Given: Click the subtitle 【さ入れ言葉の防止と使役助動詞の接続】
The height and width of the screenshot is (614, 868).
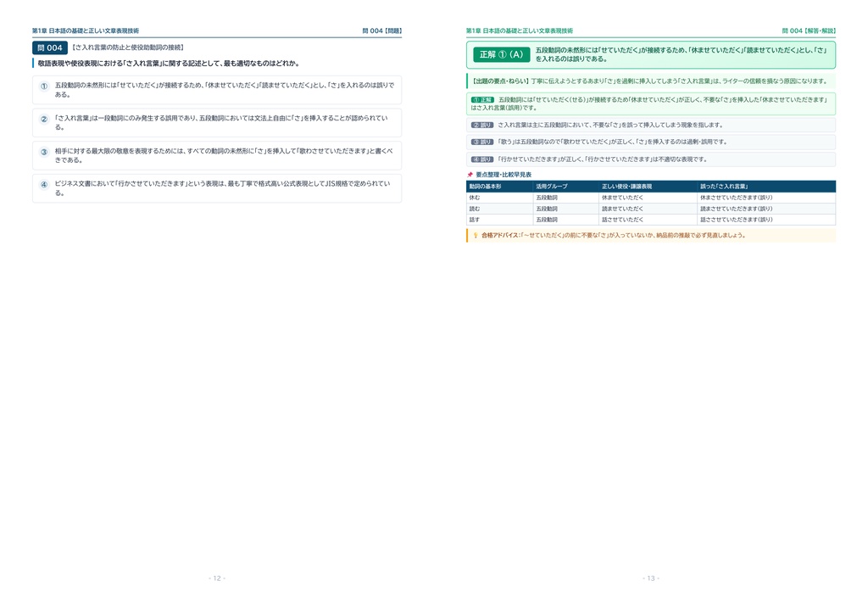Looking at the screenshot, I should (129, 47).
